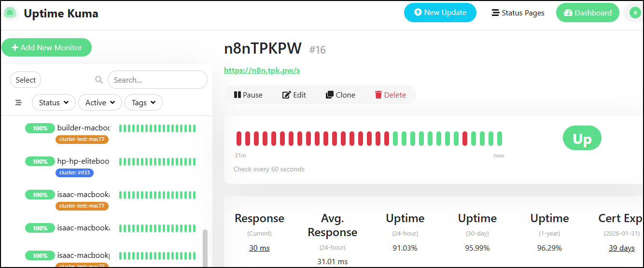The width and height of the screenshot is (644, 268).
Task: Select the hp-hp-elitebook monitor in the list
Action: [x=83, y=162]
